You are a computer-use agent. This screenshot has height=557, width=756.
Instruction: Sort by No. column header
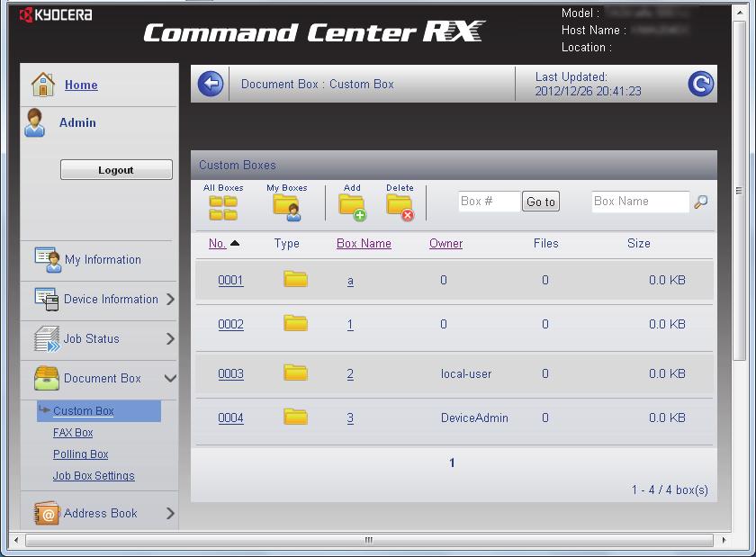218,244
